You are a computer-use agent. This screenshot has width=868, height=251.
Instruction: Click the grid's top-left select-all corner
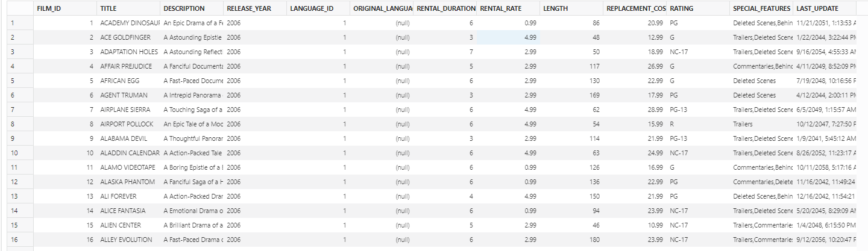coord(20,8)
